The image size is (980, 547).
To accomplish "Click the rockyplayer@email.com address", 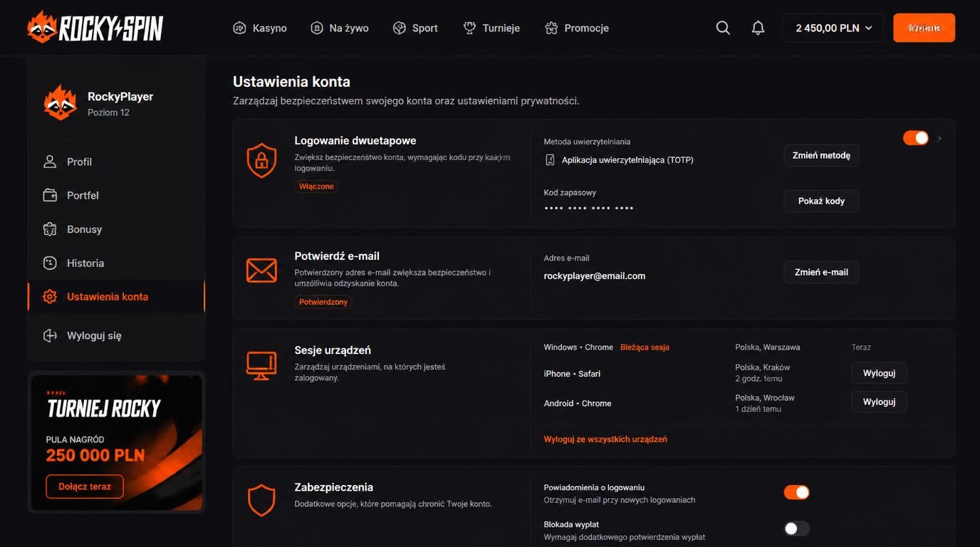I will (x=595, y=276).
